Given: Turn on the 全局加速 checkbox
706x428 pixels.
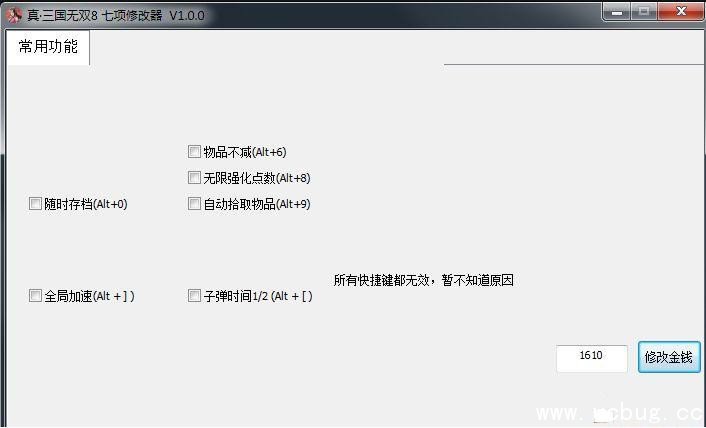Looking at the screenshot, I should coord(35,296).
